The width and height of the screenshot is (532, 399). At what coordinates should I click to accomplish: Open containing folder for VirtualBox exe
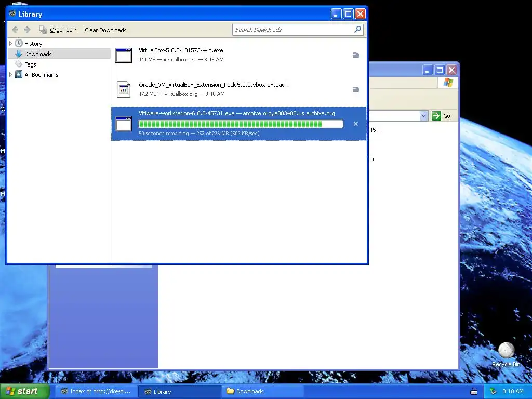pos(355,55)
